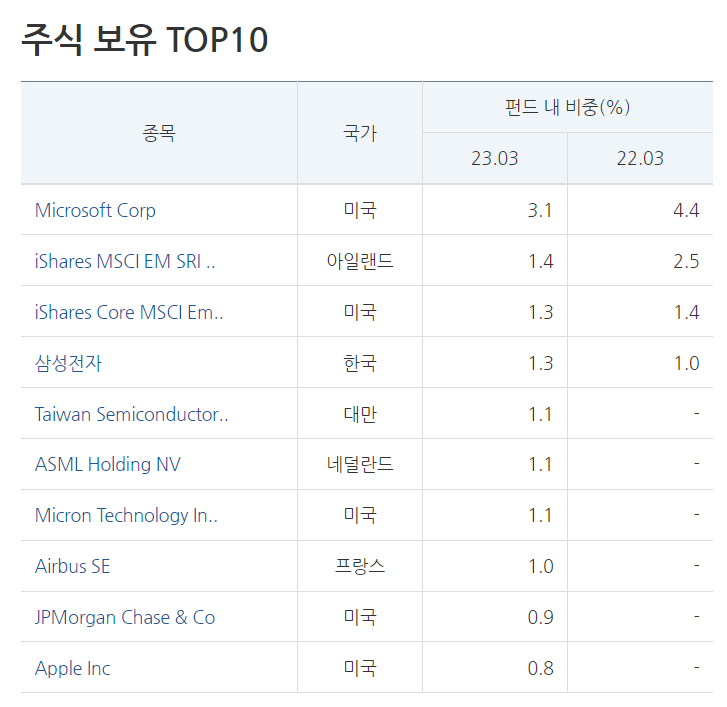This screenshot has width=727, height=707.
Task: Open the Micron Technology link
Action: (x=127, y=516)
